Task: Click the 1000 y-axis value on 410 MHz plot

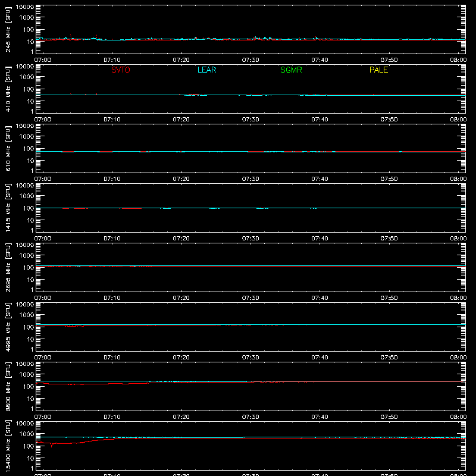Action: point(27,77)
